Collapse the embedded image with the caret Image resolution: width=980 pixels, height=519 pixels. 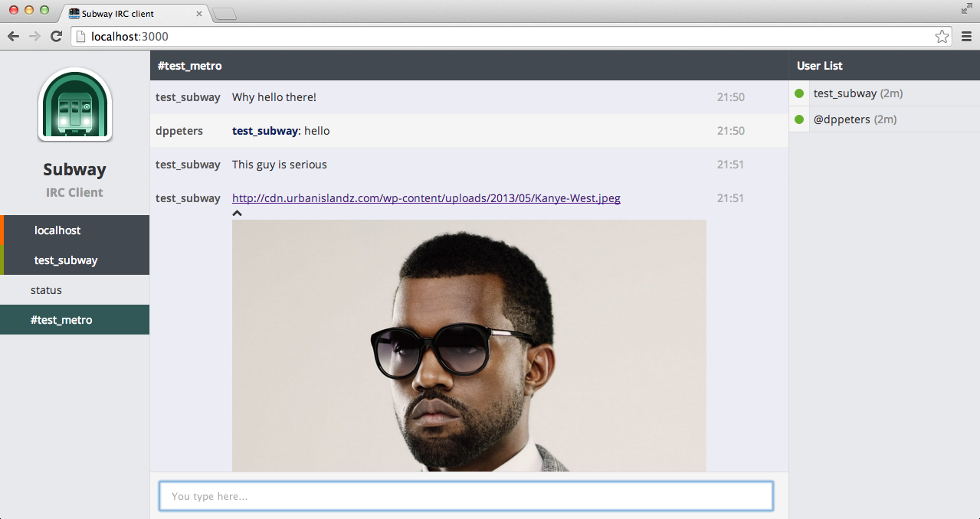[238, 214]
